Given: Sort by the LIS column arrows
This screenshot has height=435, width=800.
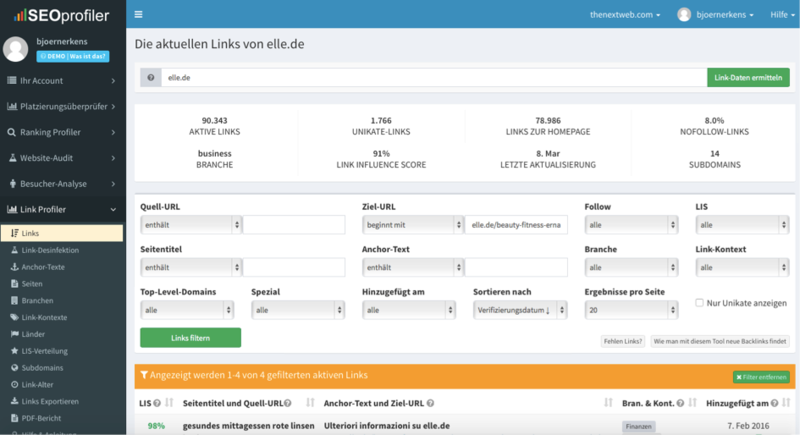Looking at the screenshot, I should 169,403.
